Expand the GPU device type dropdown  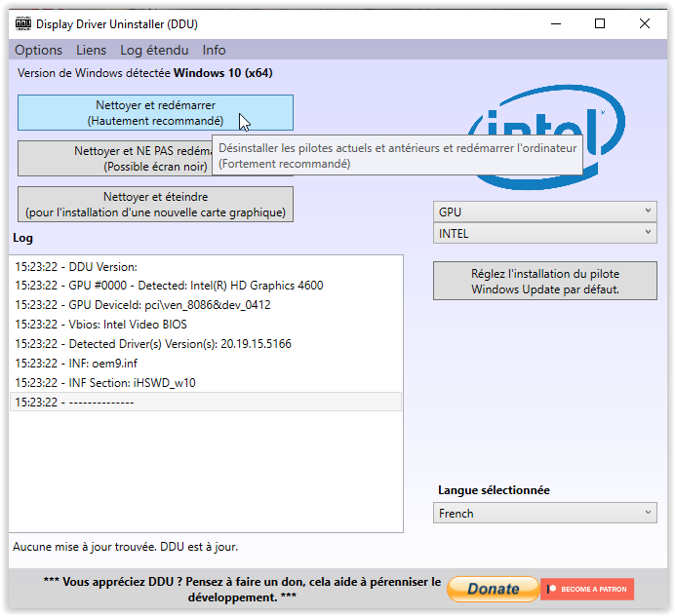545,212
